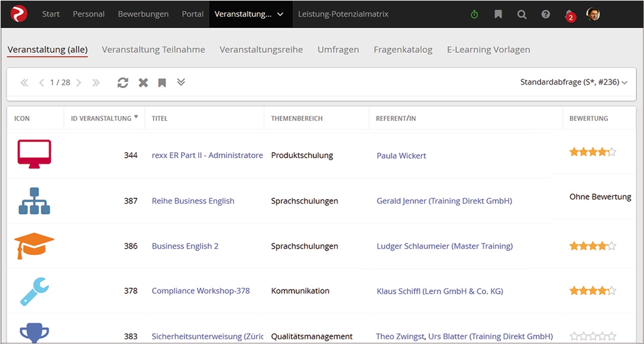Open notifications bell with badge 2
The width and height of the screenshot is (644, 344).
point(569,15)
